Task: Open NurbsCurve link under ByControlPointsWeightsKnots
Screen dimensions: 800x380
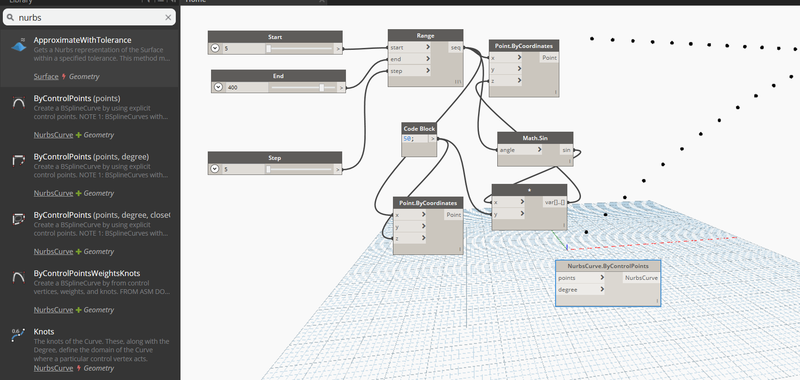Action: point(53,310)
